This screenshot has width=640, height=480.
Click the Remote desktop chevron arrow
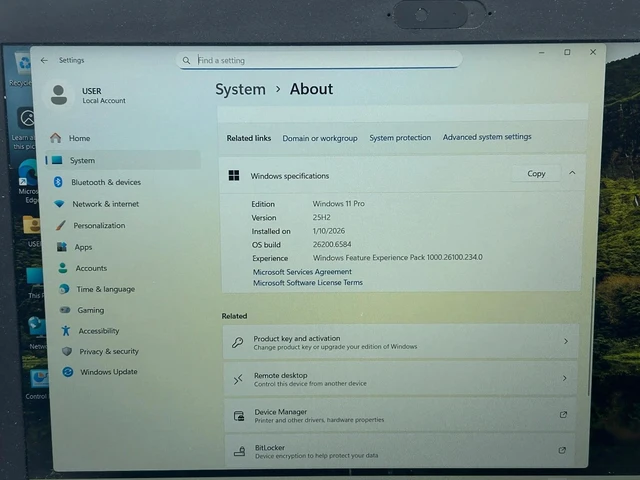click(564, 378)
